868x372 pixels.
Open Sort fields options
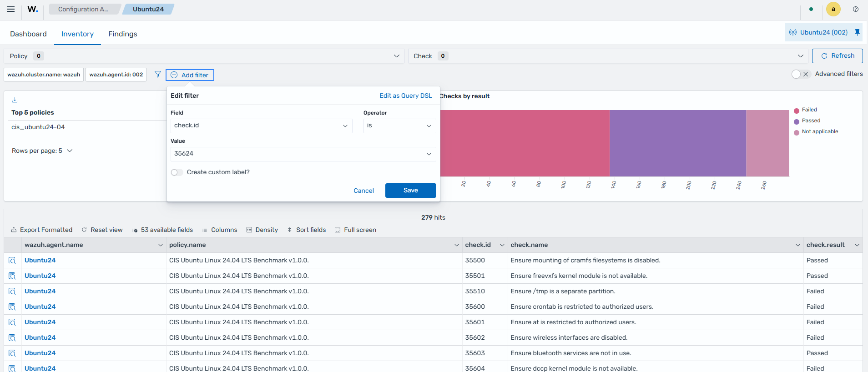[x=307, y=230]
